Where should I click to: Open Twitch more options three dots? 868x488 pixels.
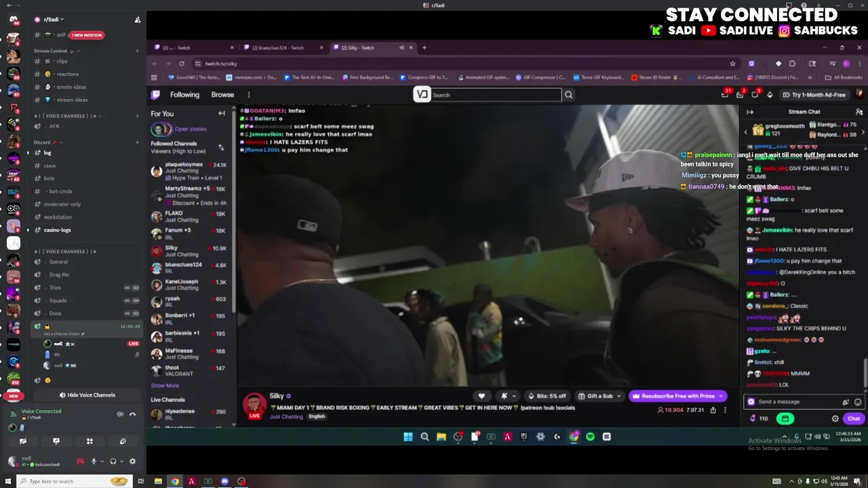pyautogui.click(x=249, y=95)
